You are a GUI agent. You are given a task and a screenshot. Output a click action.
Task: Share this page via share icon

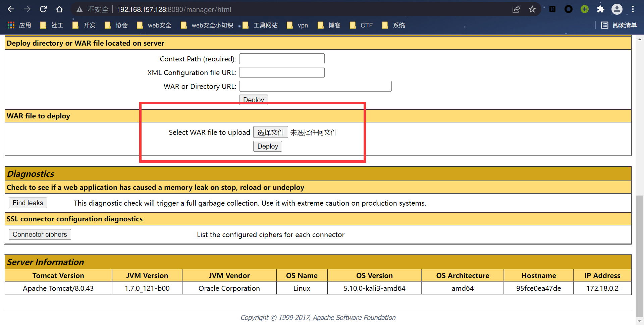tap(516, 9)
